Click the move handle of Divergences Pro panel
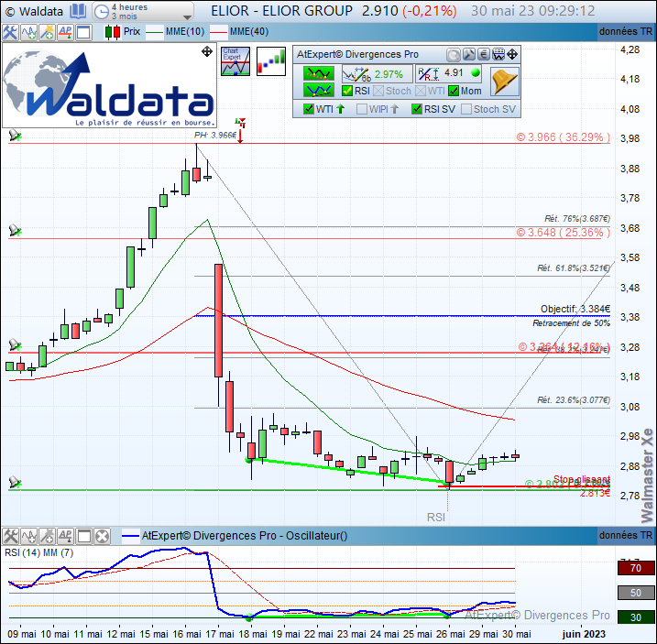This screenshot has width=657, height=644. tap(512, 54)
